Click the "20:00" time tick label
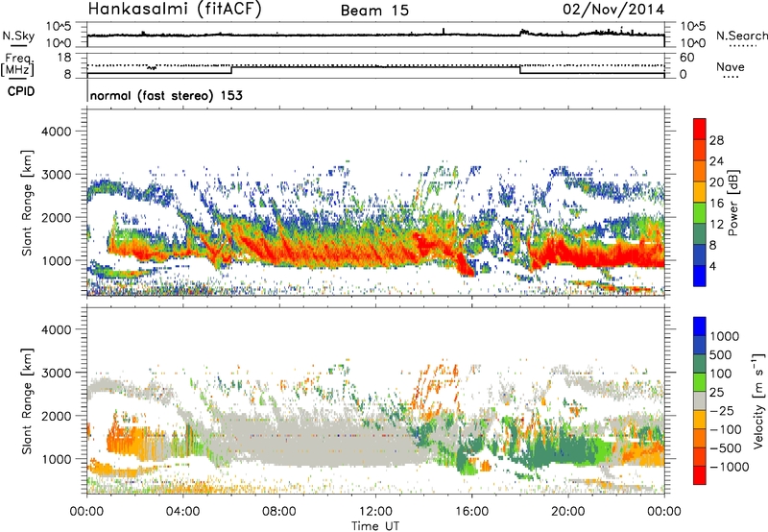 (x=568, y=512)
